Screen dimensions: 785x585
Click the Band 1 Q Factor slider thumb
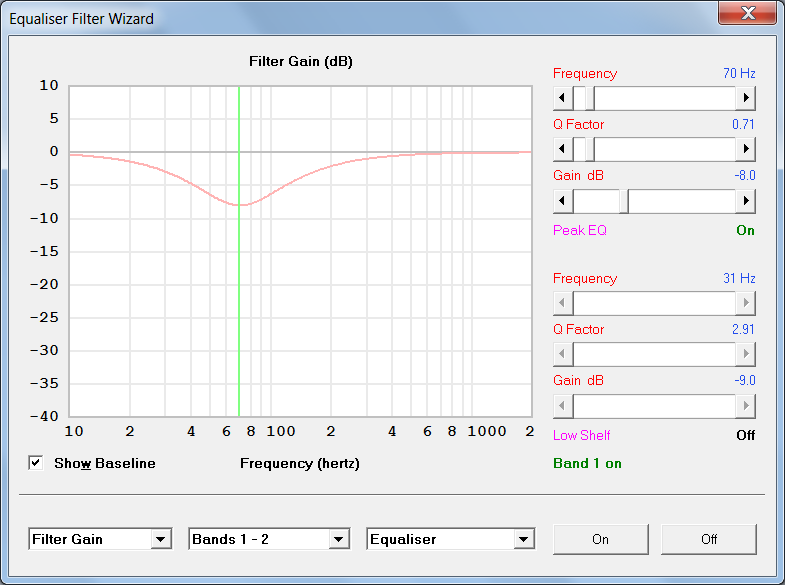(590, 149)
